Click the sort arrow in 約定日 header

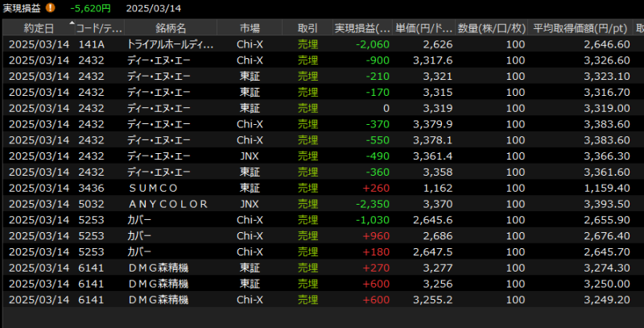coord(72,23)
